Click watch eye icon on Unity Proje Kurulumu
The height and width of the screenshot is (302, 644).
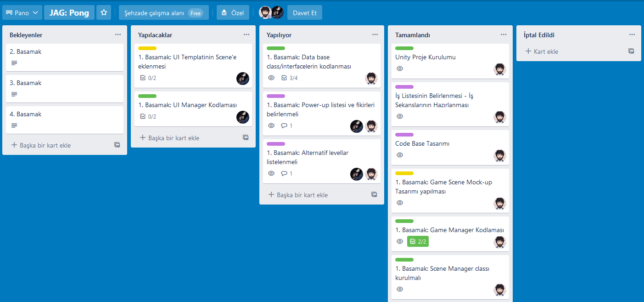pyautogui.click(x=400, y=68)
